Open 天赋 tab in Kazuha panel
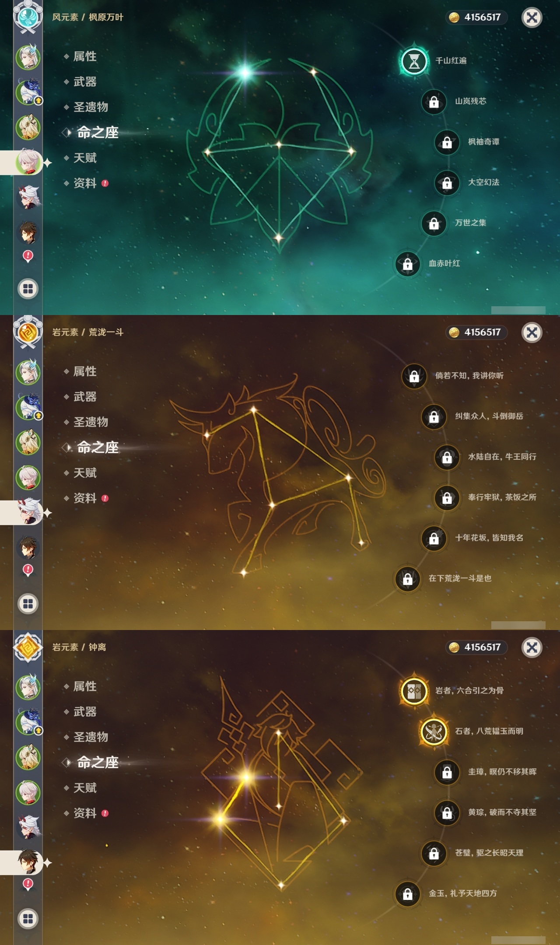 (x=85, y=158)
